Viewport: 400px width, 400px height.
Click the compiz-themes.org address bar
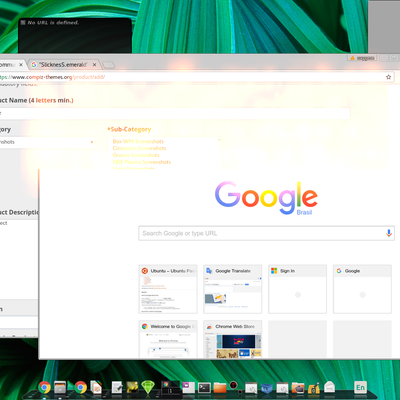click(197, 77)
